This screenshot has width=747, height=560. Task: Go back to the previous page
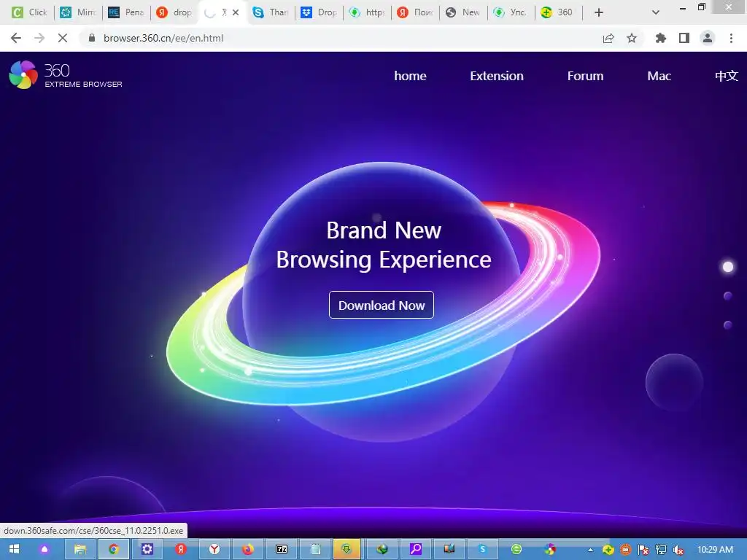click(x=16, y=38)
